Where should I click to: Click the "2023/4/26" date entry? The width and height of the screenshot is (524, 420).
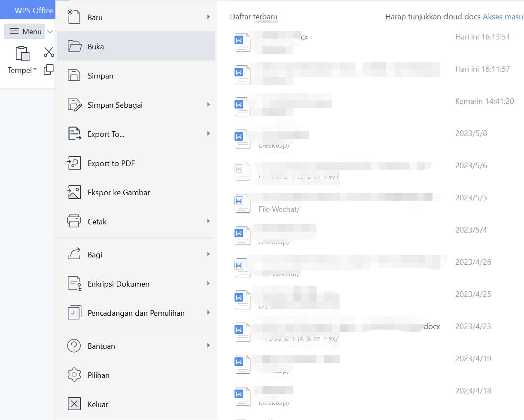[x=473, y=262]
